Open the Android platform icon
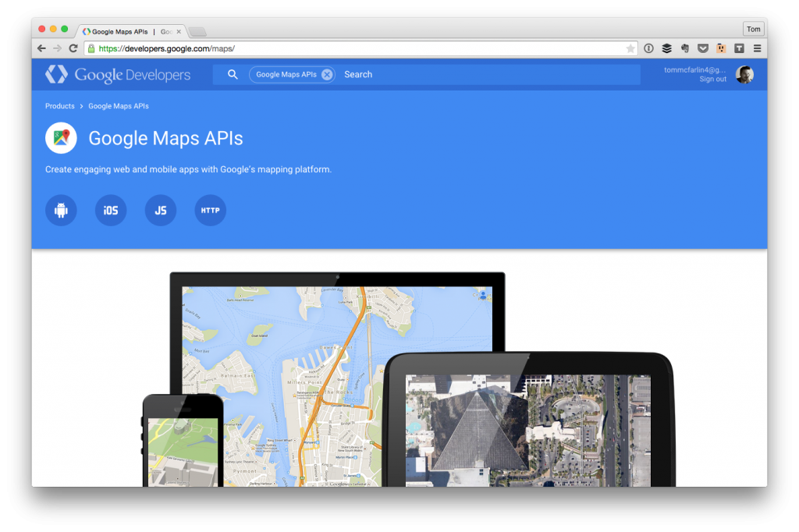 61,210
